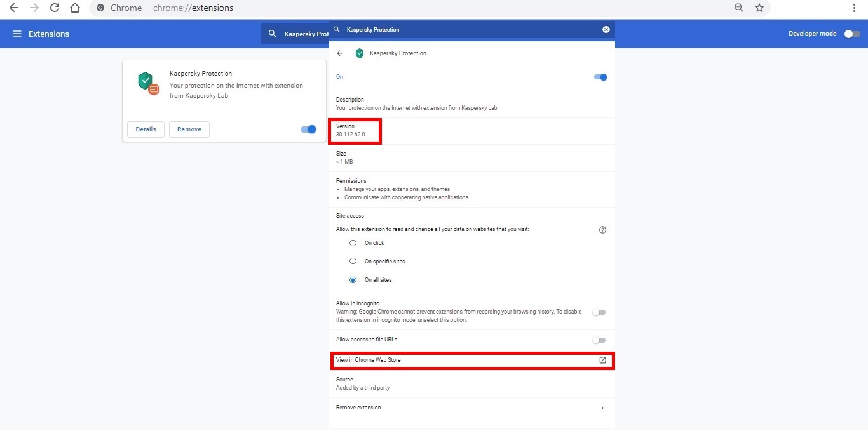The height and width of the screenshot is (431, 868).
Task: Click search icon in Extensions header
Action: (x=273, y=34)
